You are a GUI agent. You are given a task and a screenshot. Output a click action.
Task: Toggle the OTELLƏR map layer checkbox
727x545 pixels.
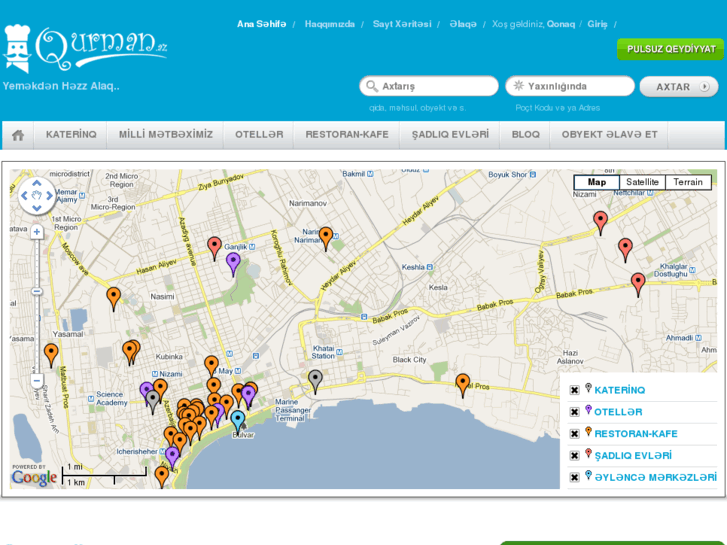tap(574, 412)
